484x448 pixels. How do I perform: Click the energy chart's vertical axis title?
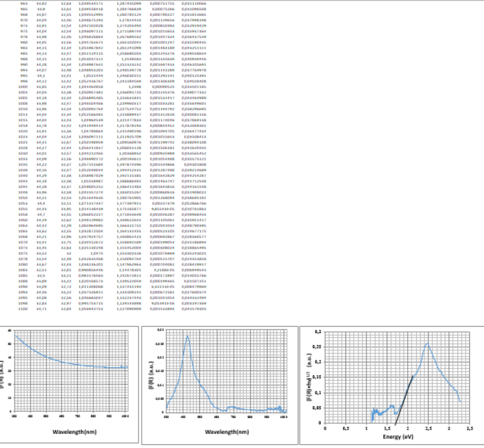click(312, 378)
